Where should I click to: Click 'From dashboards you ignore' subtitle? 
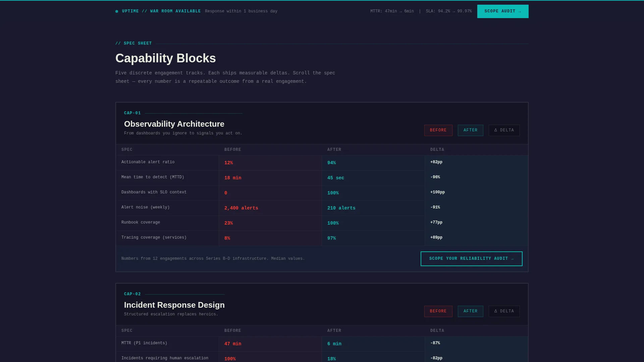(183, 133)
